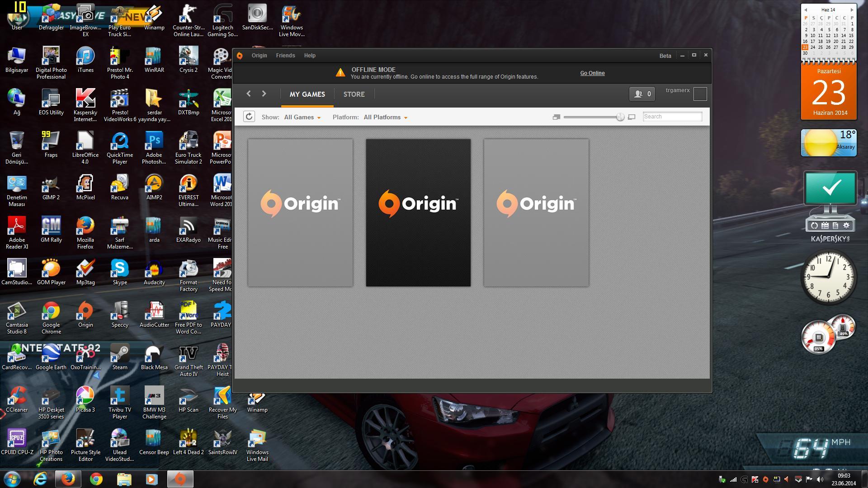
Task: Expand the Show: All Games dropdown
Action: tap(302, 117)
